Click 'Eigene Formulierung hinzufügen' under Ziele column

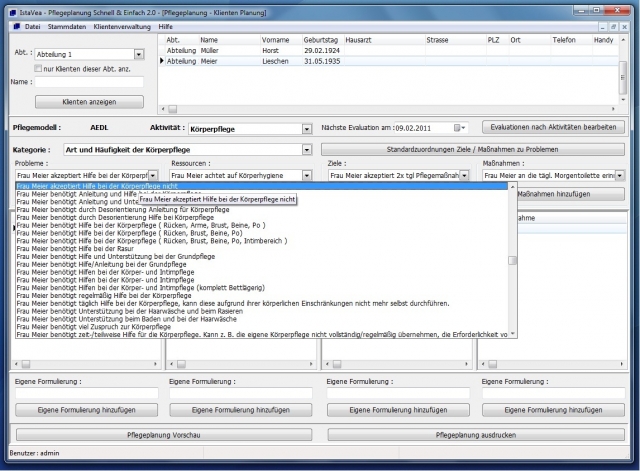tap(398, 410)
